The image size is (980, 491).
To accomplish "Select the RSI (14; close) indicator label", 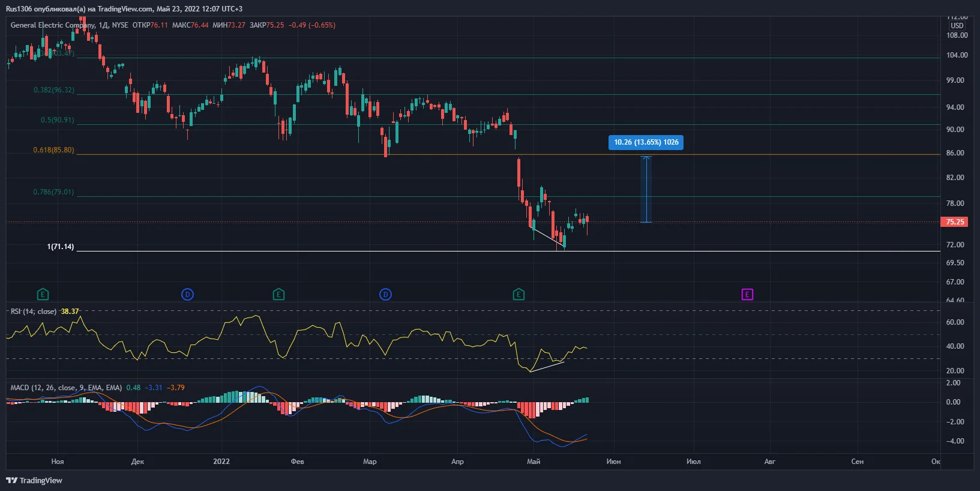I will click(34, 312).
